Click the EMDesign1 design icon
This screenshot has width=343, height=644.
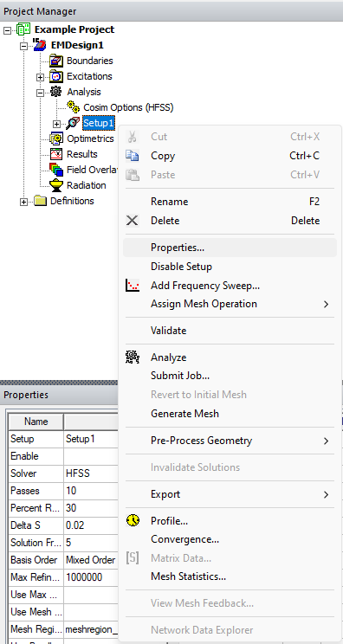[40, 45]
